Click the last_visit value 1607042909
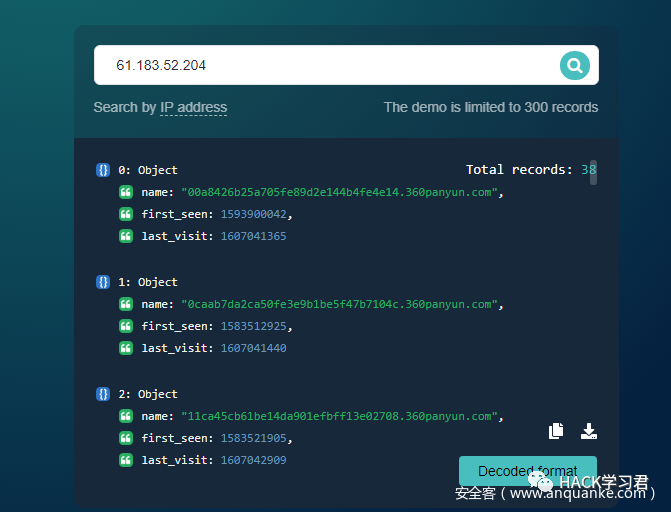 (254, 460)
